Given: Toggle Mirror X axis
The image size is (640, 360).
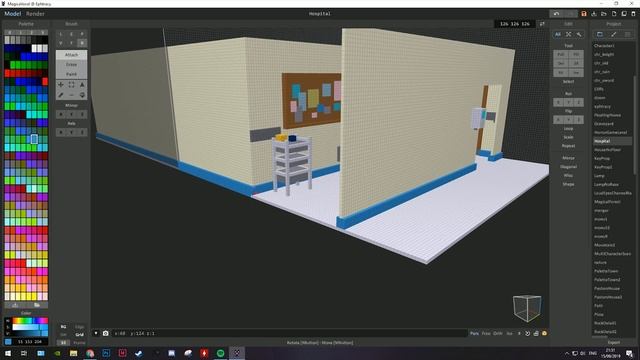Looking at the screenshot, I should (x=61, y=115).
